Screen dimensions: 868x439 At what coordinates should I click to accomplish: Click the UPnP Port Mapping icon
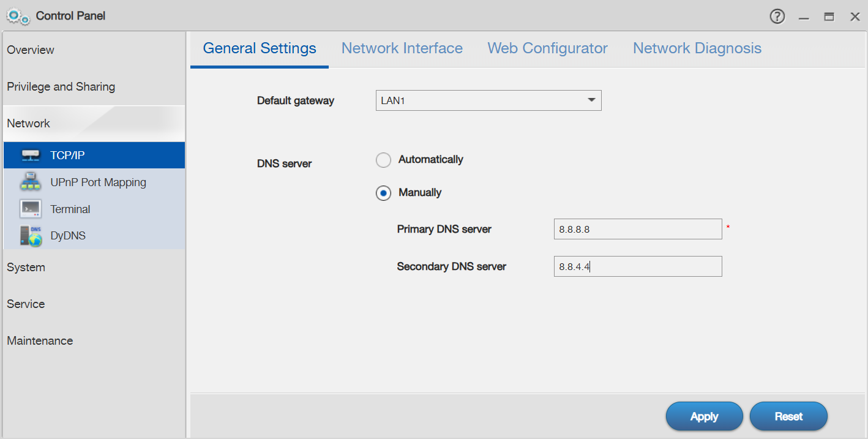(x=30, y=182)
